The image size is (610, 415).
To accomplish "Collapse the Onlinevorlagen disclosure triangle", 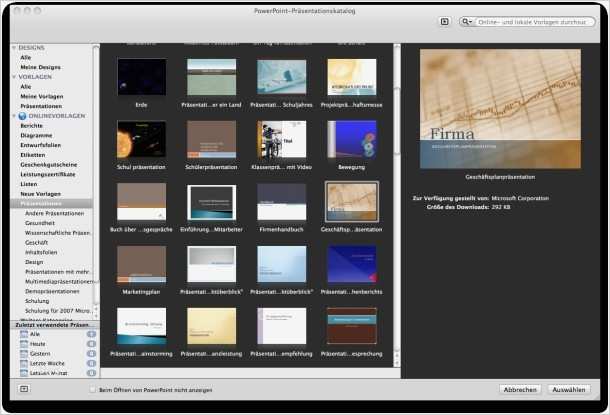I will [14, 116].
